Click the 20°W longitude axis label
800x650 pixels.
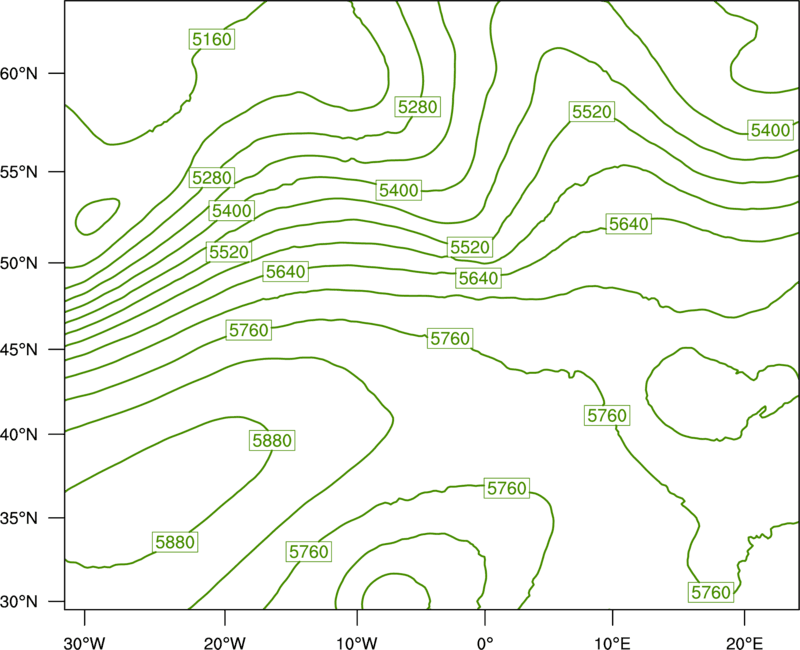pyautogui.click(x=225, y=643)
